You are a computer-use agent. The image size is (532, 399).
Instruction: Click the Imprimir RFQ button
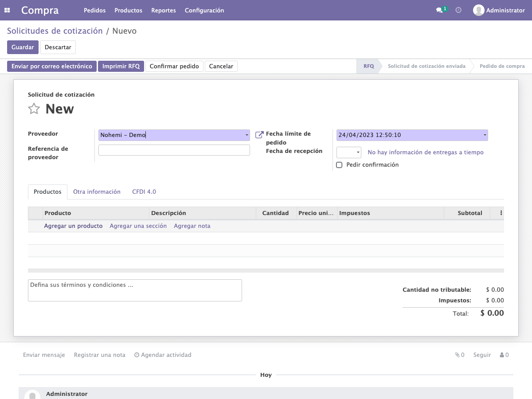tap(121, 66)
